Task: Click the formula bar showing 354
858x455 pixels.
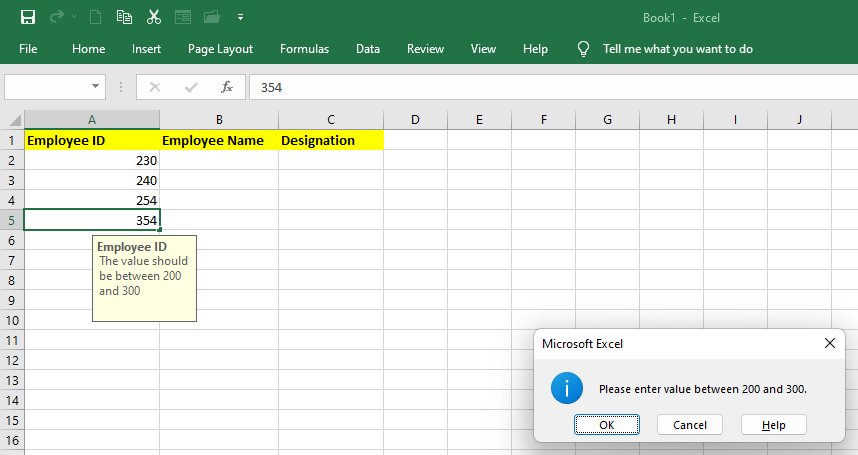Action: click(x=550, y=87)
